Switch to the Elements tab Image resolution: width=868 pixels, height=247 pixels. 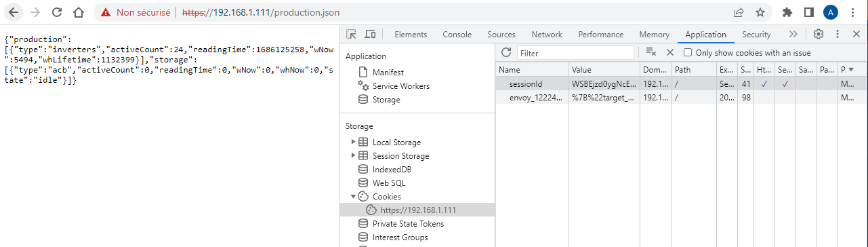click(411, 35)
